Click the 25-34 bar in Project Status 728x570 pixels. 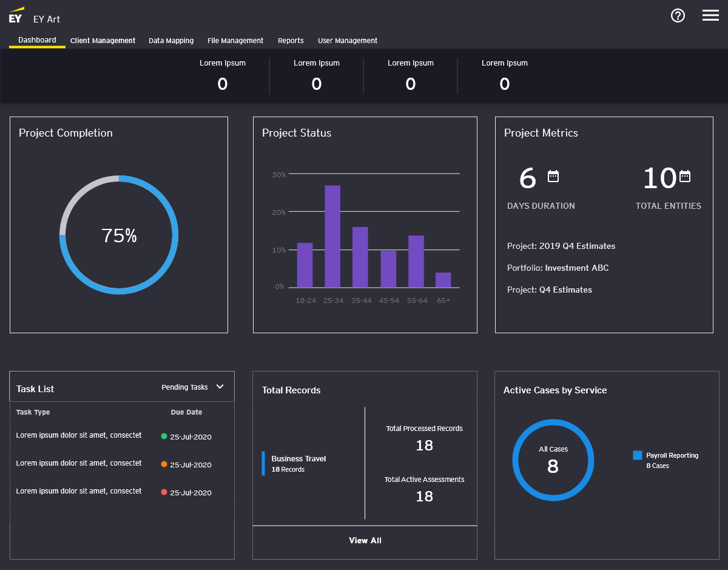[332, 236]
